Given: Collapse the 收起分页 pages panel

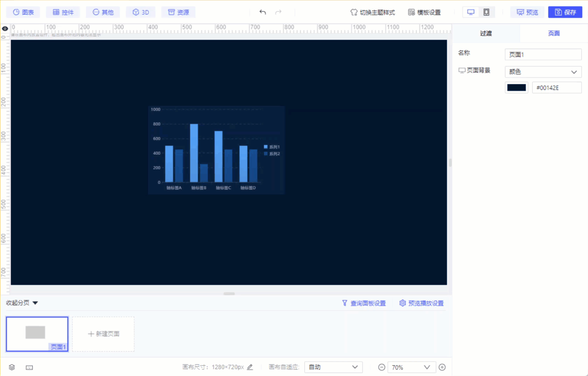Looking at the screenshot, I should pos(22,303).
